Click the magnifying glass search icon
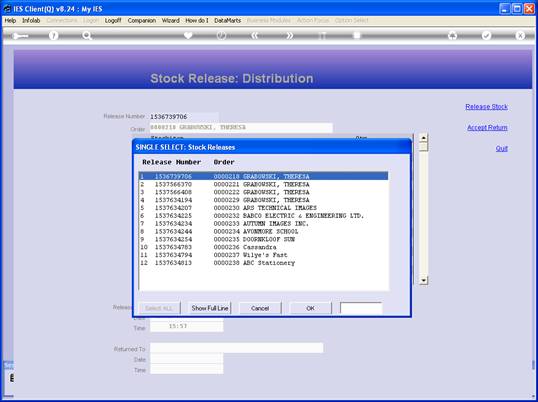Image resolution: width=538 pixels, height=402 pixels. click(x=87, y=35)
